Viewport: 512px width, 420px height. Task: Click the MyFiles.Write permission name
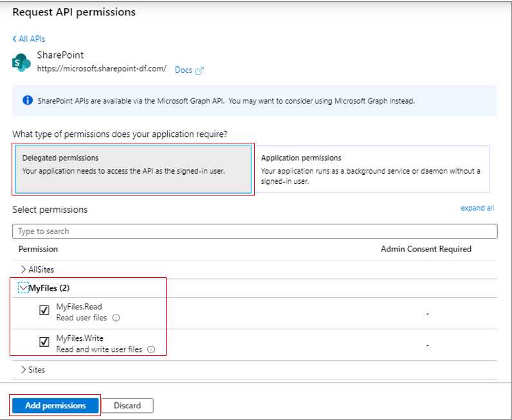click(x=80, y=338)
